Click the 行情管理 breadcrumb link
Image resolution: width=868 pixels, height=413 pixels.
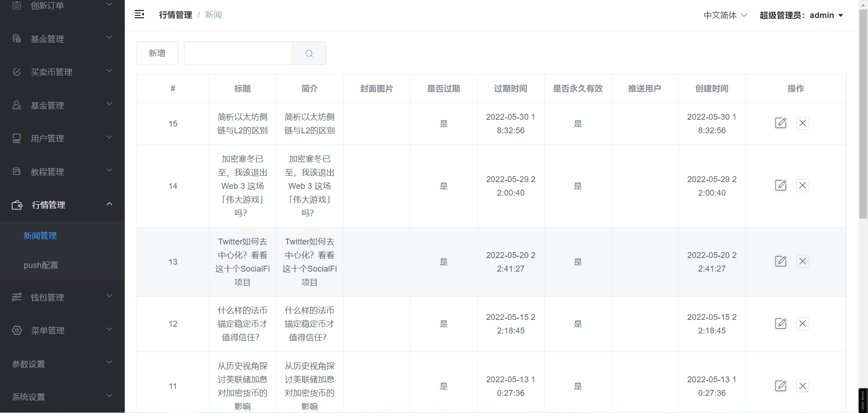tap(175, 15)
